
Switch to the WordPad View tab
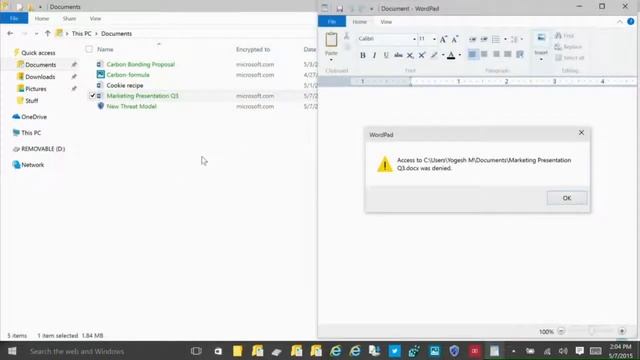[386, 22]
